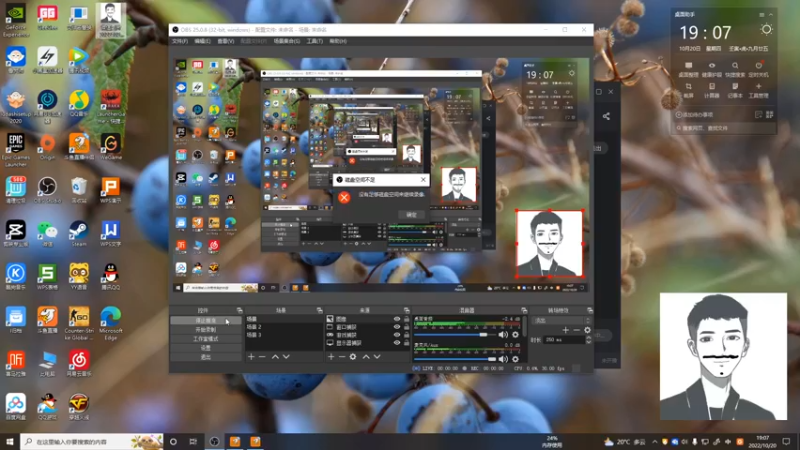Toggle visibility of the 游戏捕获 source
800x450 pixels.
[396, 335]
